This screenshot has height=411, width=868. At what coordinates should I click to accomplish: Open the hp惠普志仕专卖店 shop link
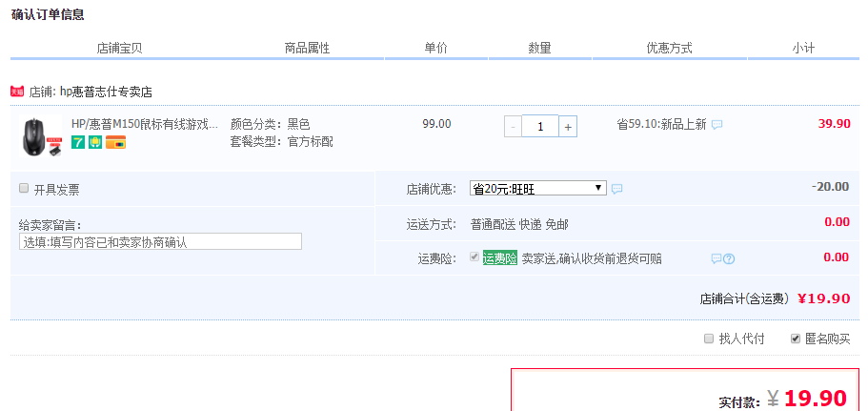(106, 92)
